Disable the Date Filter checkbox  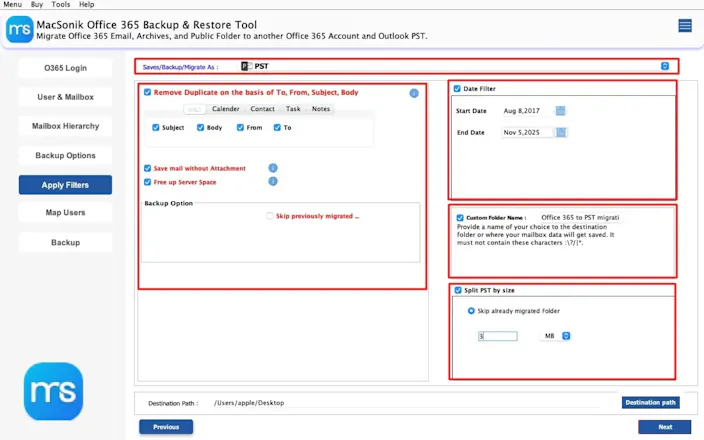[457, 89]
